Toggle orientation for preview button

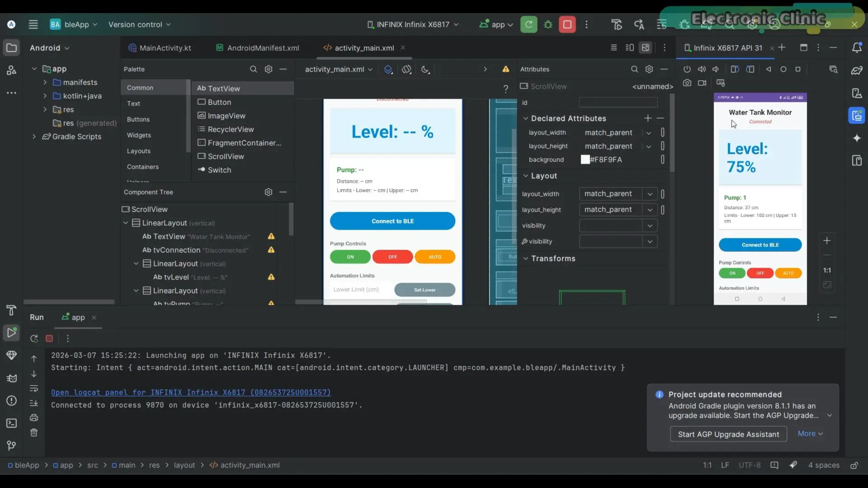(x=407, y=69)
